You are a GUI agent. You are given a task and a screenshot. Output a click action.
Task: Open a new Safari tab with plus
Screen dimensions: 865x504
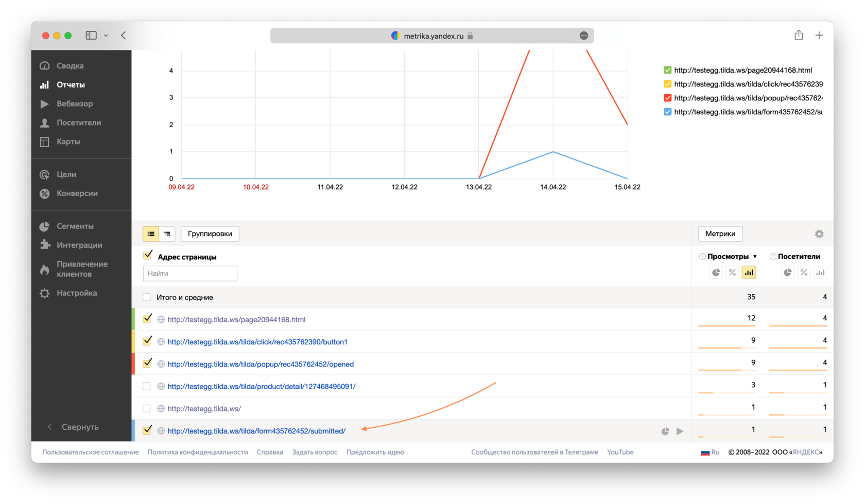click(819, 36)
